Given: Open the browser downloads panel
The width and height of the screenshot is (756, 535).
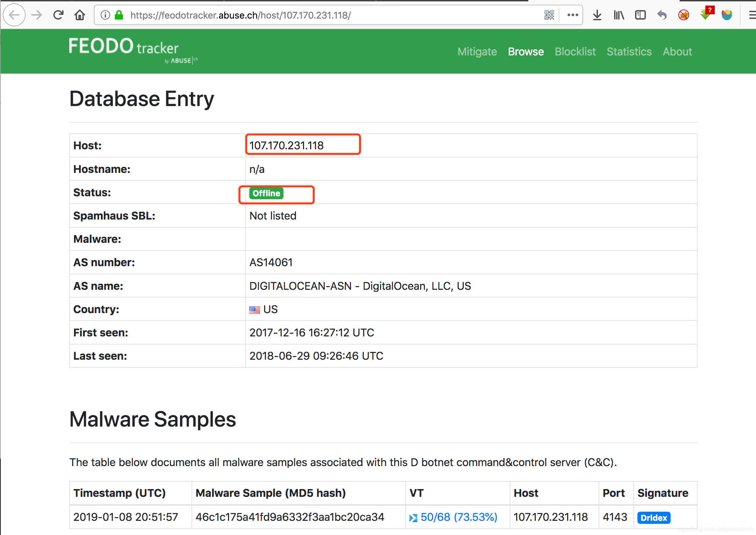Looking at the screenshot, I should click(x=597, y=15).
